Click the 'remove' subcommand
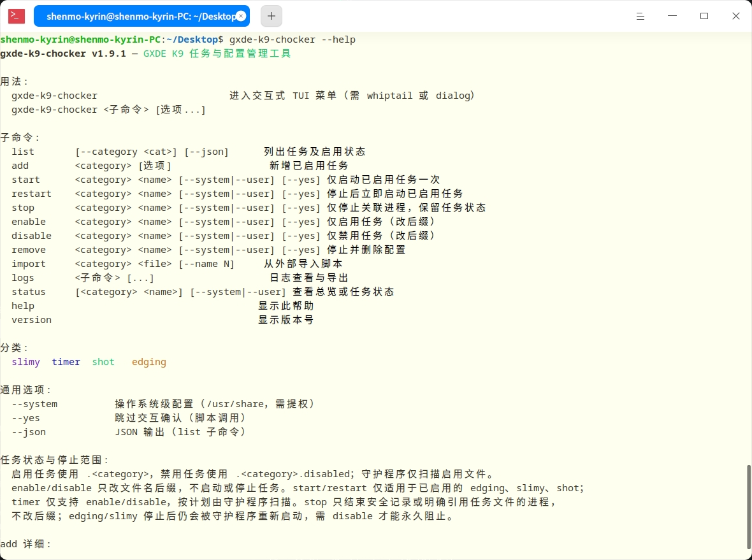752x560 pixels. (x=29, y=250)
